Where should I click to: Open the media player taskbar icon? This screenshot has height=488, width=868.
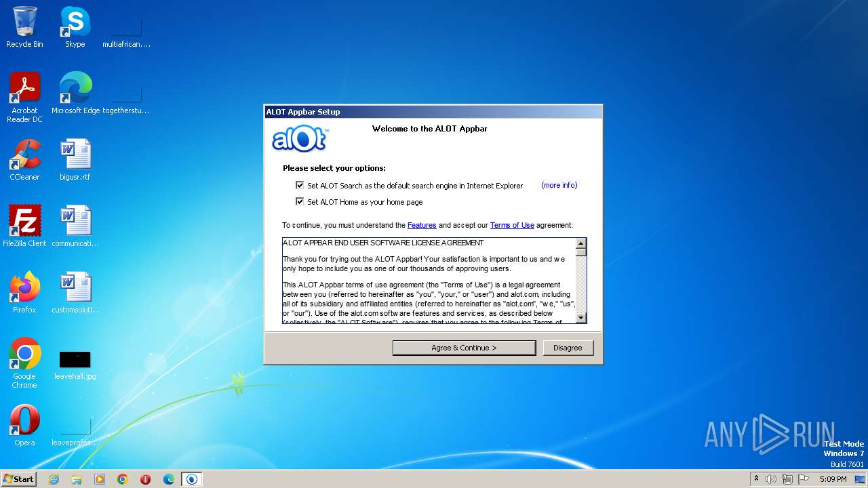tap(100, 479)
